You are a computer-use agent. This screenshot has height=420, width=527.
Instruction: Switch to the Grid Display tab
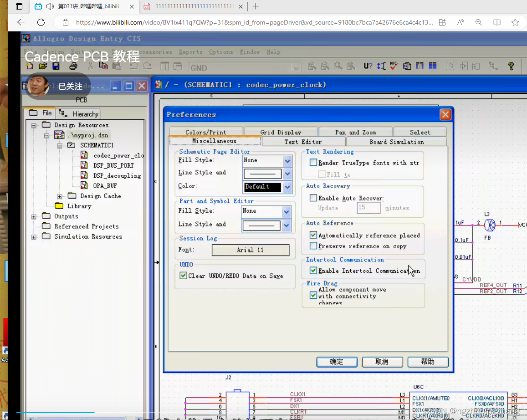click(x=281, y=132)
